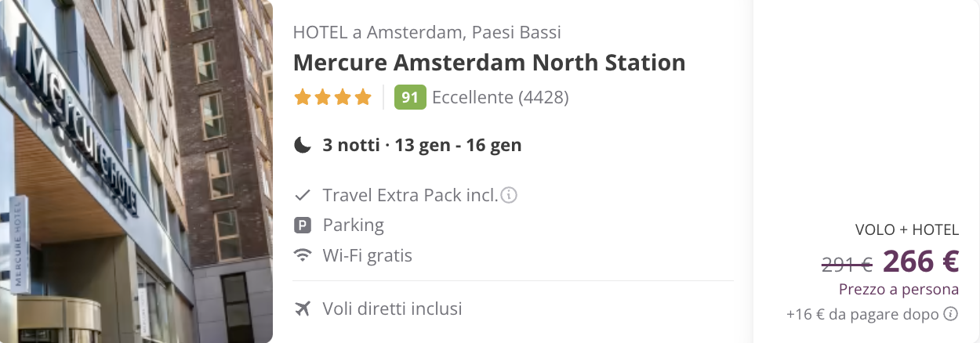Click the airplane icon for direct flights
Viewport: 980px width, 343px height.
[303, 309]
